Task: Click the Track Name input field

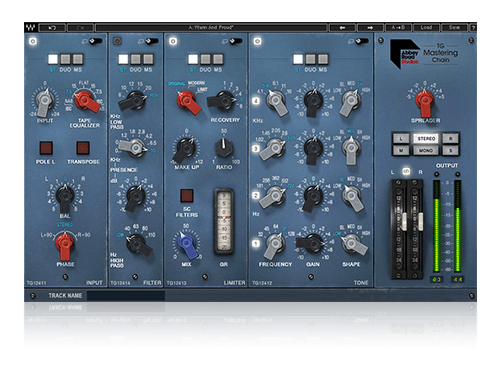Action: tap(126, 296)
